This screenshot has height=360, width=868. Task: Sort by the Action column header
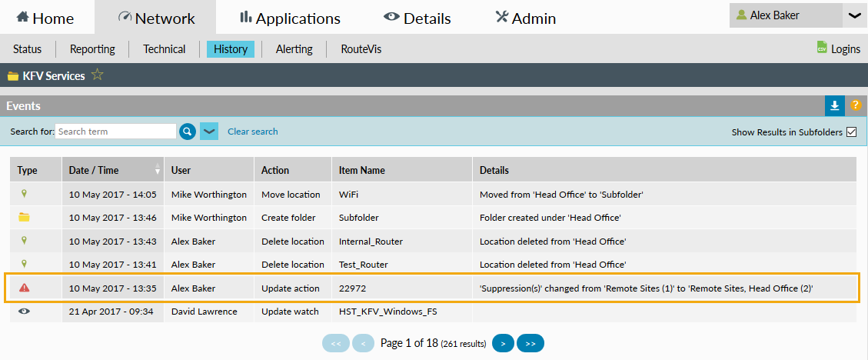tap(293, 170)
